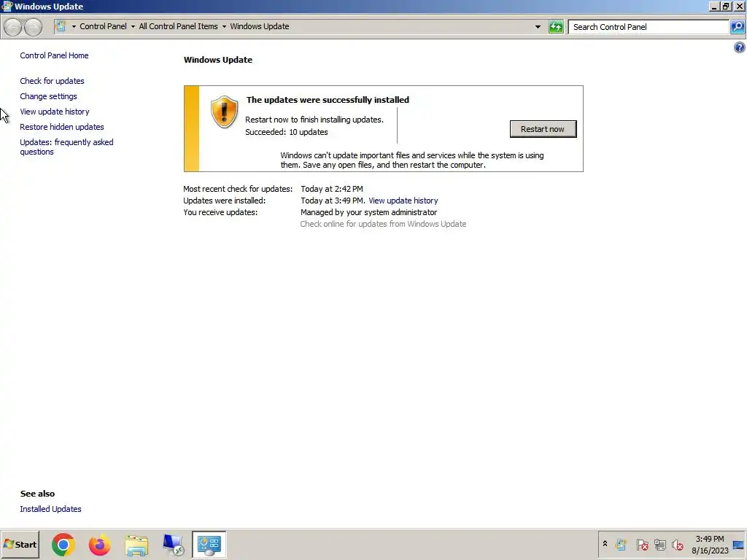Open Windows Explorer from the taskbar
The width and height of the screenshot is (747, 560).
click(x=136, y=545)
